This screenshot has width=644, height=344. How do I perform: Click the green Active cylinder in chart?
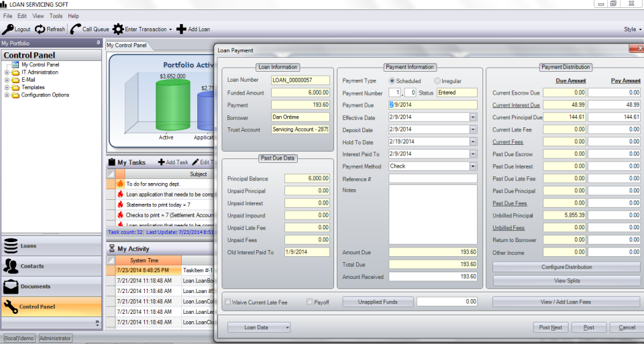(x=173, y=106)
